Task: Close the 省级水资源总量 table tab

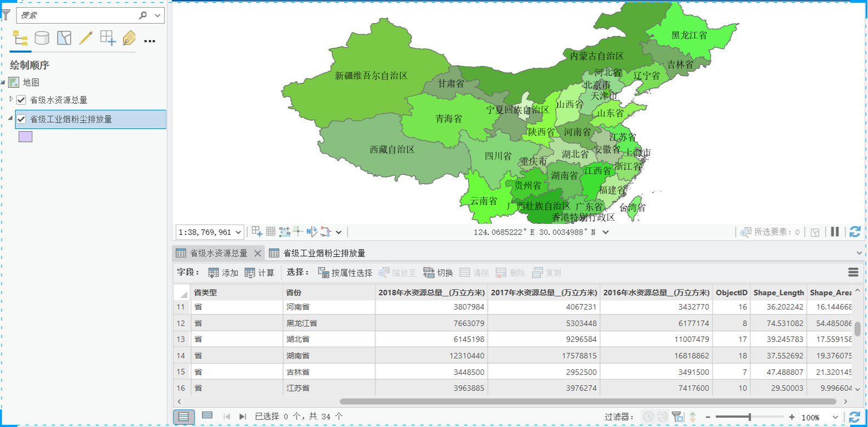Action: click(x=258, y=253)
